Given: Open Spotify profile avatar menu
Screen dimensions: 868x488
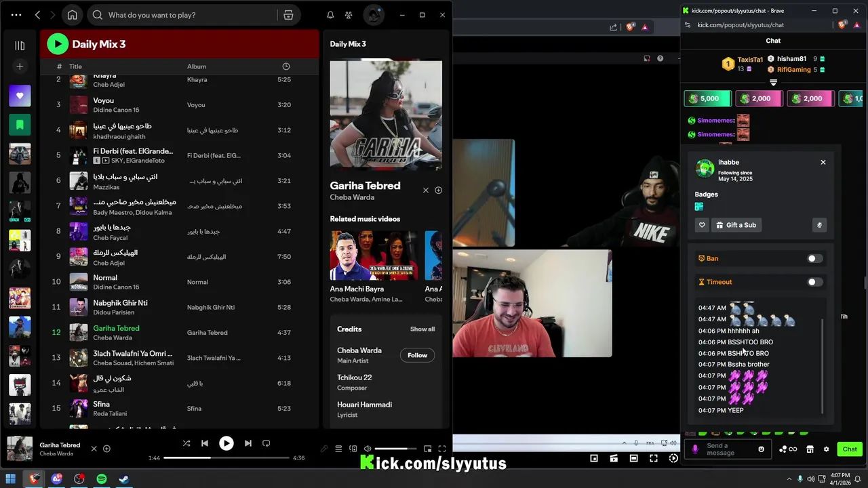Looking at the screenshot, I should tap(374, 15).
